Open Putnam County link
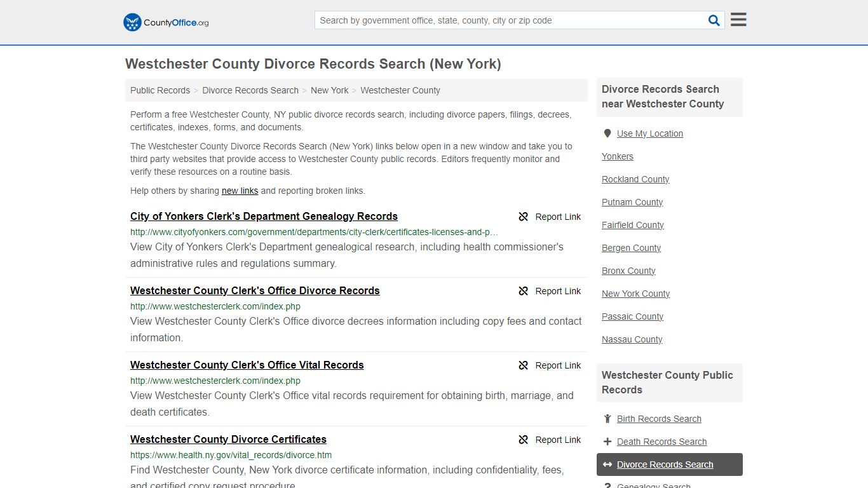 (632, 202)
